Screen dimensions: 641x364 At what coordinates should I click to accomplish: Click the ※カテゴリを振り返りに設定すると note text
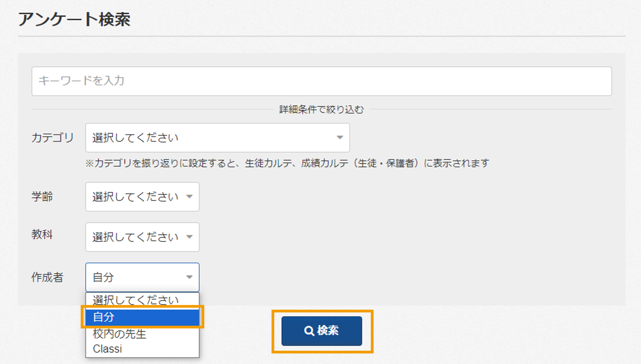287,163
